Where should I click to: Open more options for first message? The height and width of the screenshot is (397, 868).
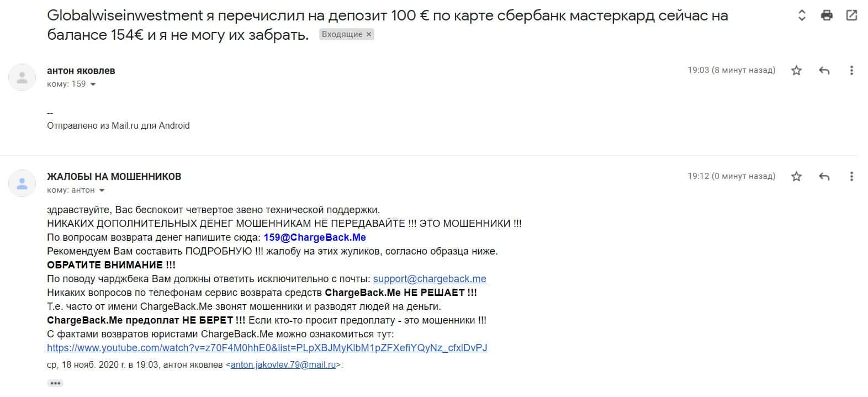(x=851, y=71)
